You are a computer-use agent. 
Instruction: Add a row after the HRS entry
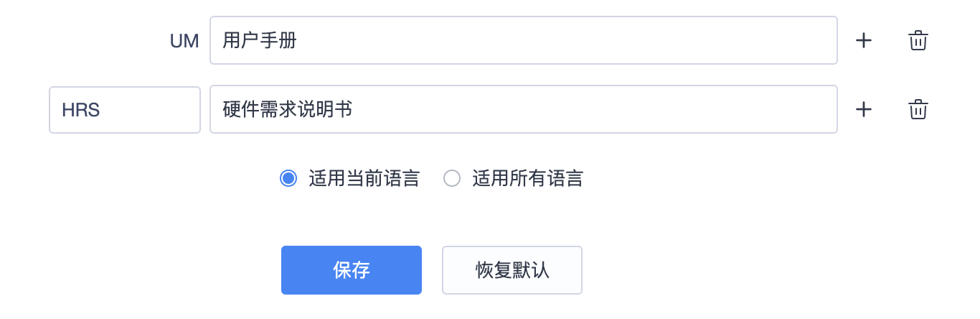864,109
